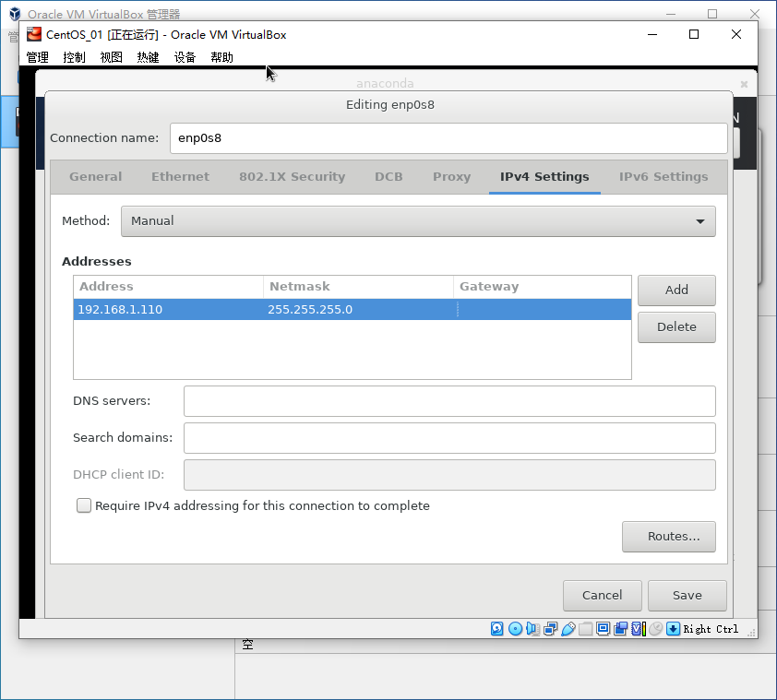Open the 视图 menu
Screen dimensions: 777x700
(x=111, y=57)
